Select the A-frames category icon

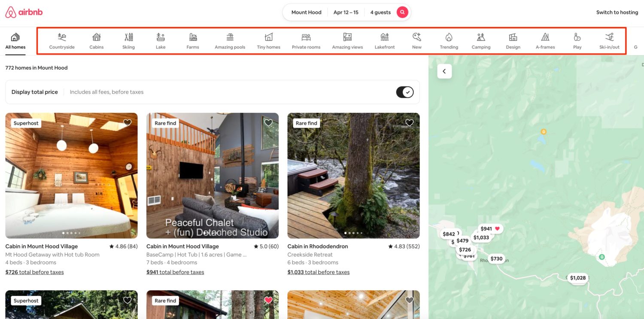[545, 41]
